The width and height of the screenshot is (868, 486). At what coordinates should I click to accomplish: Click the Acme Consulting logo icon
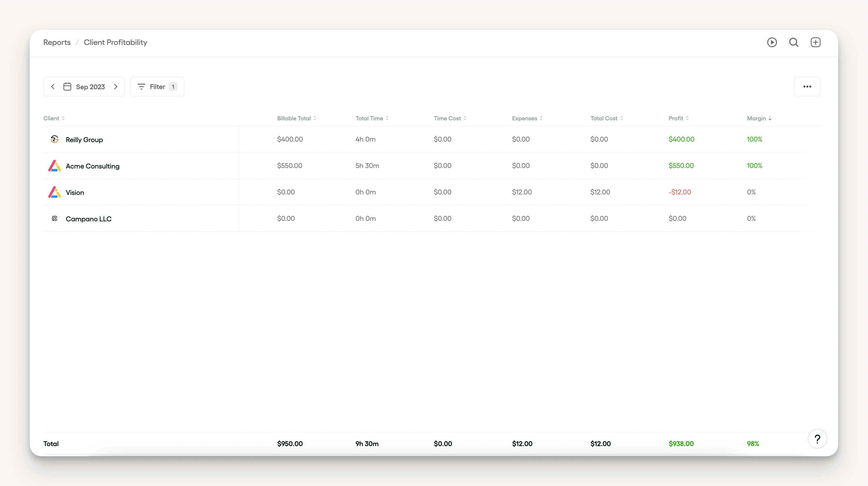[x=55, y=166]
